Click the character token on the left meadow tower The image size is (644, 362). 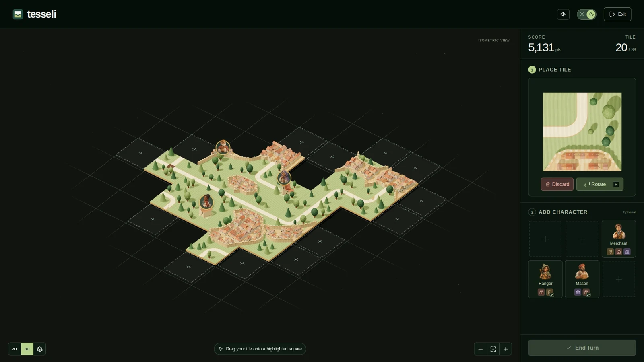click(206, 202)
